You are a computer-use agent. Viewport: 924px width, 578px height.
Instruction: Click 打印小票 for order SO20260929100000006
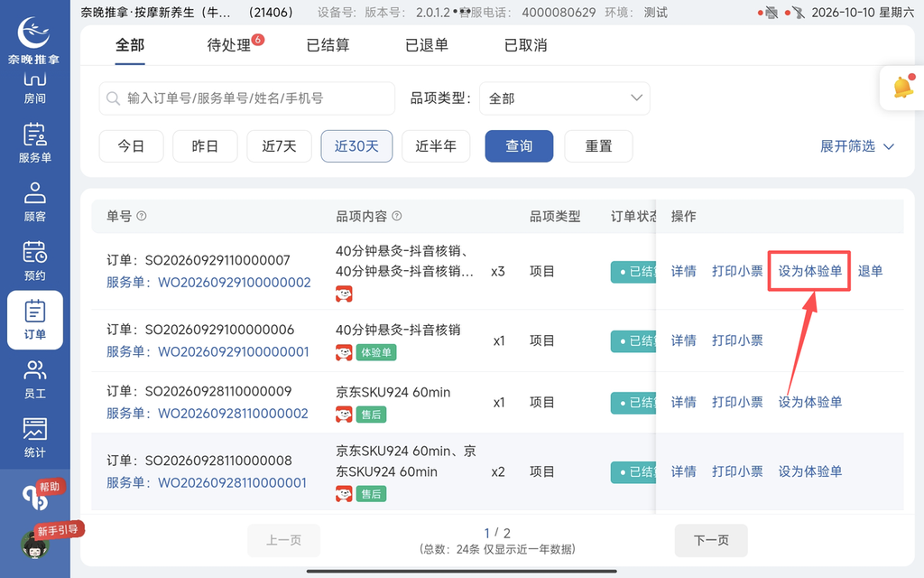(x=737, y=340)
